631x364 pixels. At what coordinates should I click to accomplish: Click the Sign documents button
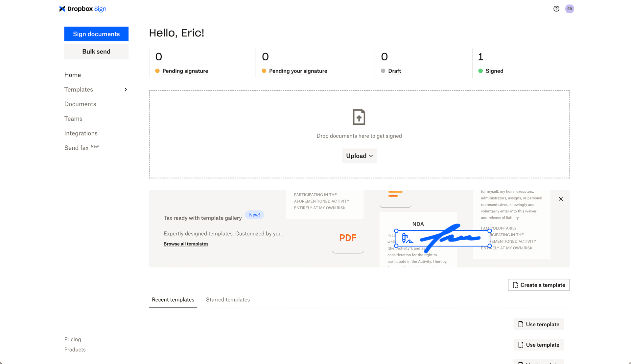tap(96, 34)
